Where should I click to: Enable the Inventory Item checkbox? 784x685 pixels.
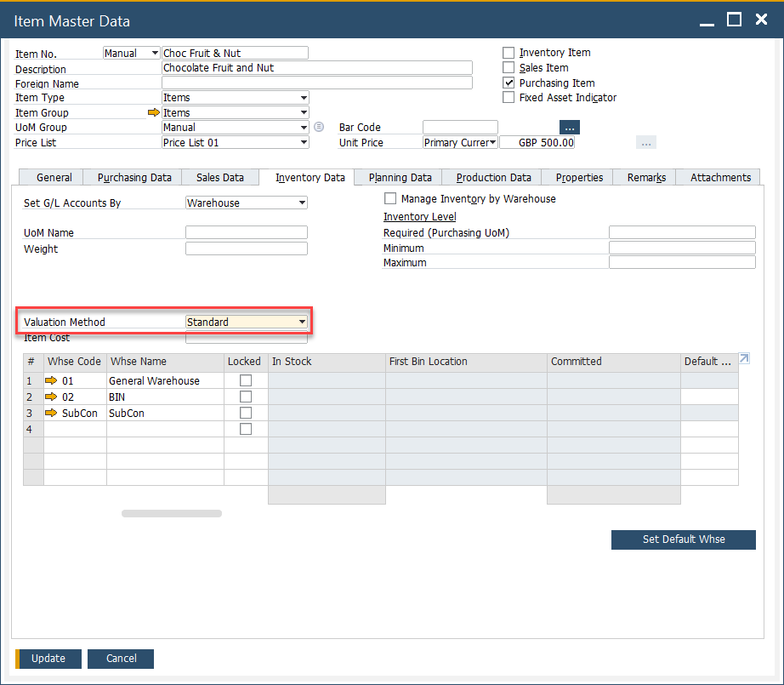point(508,53)
